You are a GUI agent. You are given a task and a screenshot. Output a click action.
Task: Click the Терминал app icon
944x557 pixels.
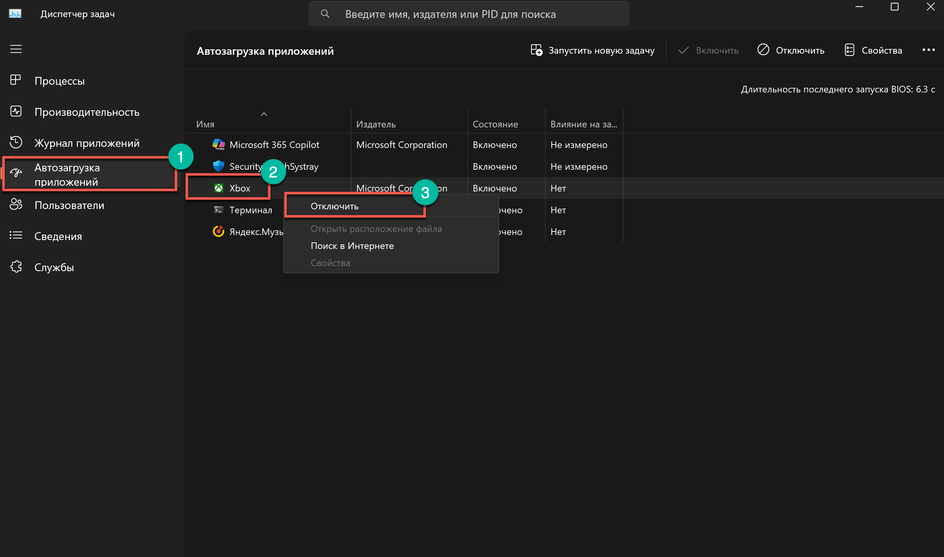click(219, 210)
